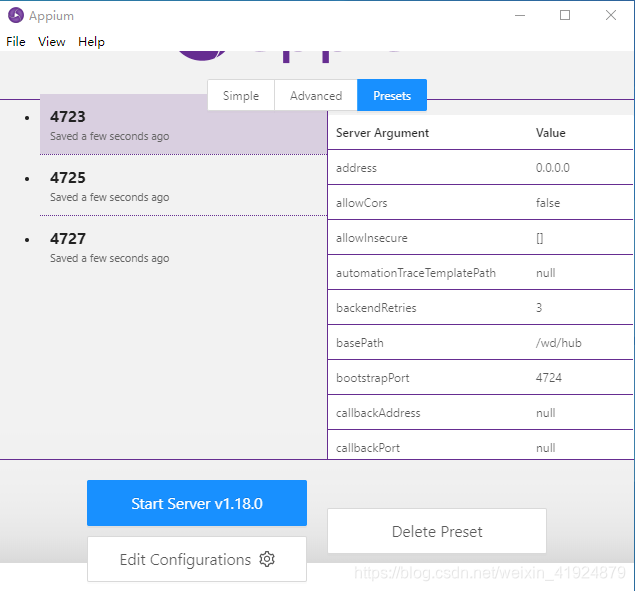Select the Presets tab
The height and width of the screenshot is (591, 635).
pyautogui.click(x=392, y=96)
